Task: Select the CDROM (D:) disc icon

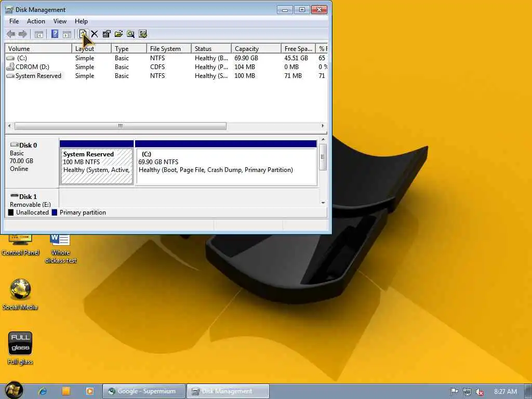Action: pos(10,67)
